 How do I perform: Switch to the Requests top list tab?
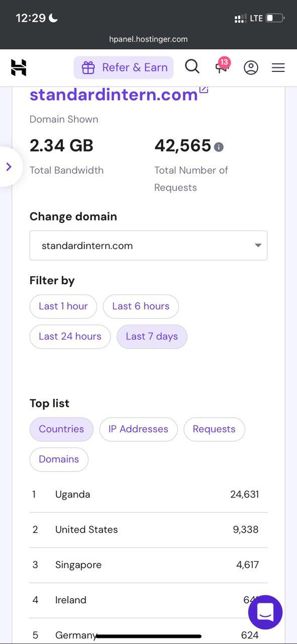pos(214,429)
